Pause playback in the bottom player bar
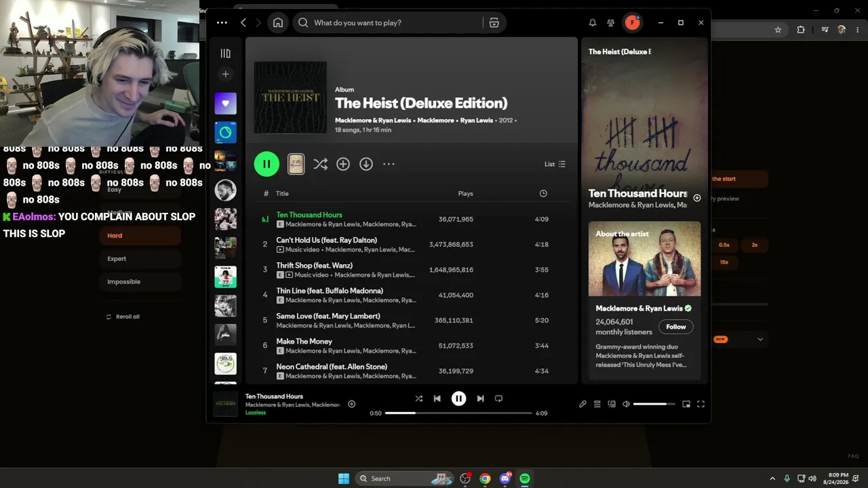Screen dimensions: 868x488 [459, 399]
